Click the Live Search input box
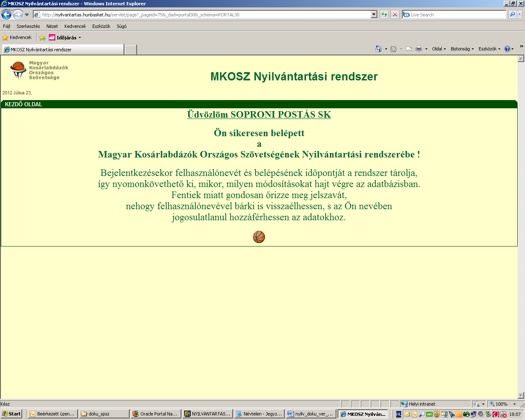 coord(454,15)
